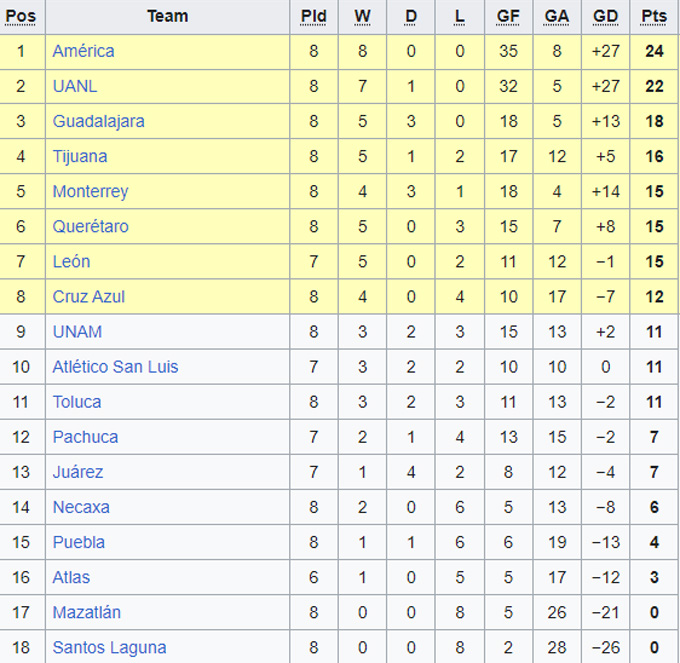Click the Monterrey team link
680x663 pixels.
coord(90,191)
